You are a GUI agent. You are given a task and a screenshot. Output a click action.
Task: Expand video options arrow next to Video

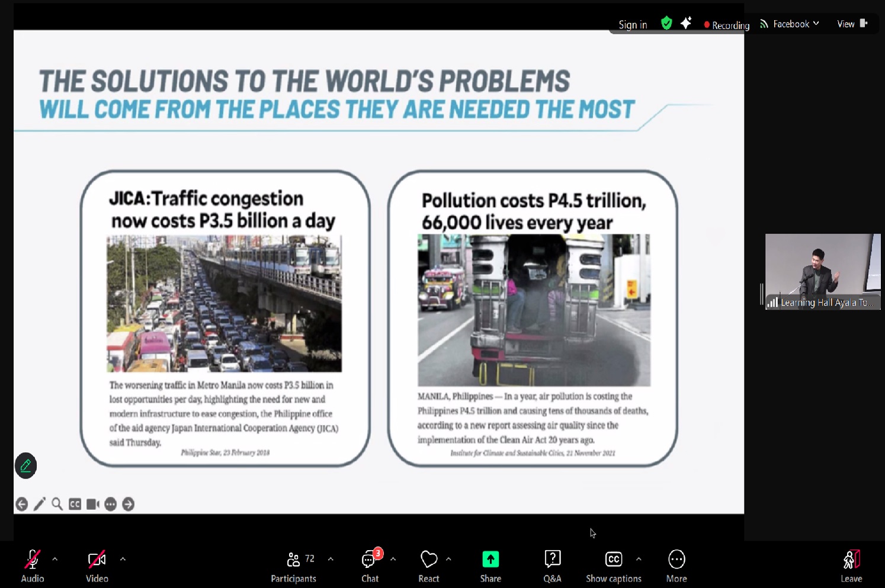123,559
